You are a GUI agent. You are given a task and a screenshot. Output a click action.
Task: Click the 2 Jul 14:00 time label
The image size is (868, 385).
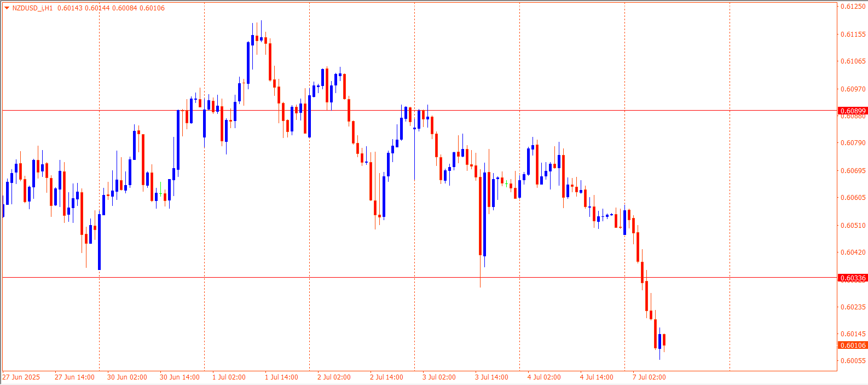pos(386,377)
